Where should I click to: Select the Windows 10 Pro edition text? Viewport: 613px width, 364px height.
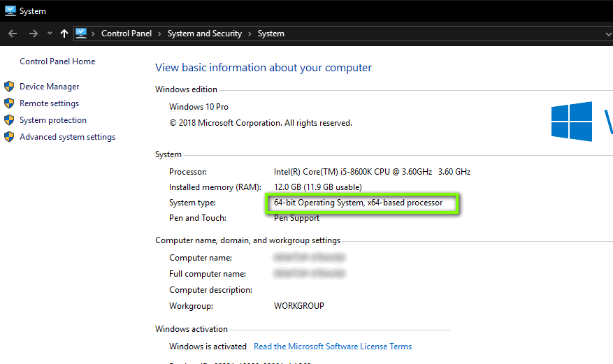pos(199,107)
